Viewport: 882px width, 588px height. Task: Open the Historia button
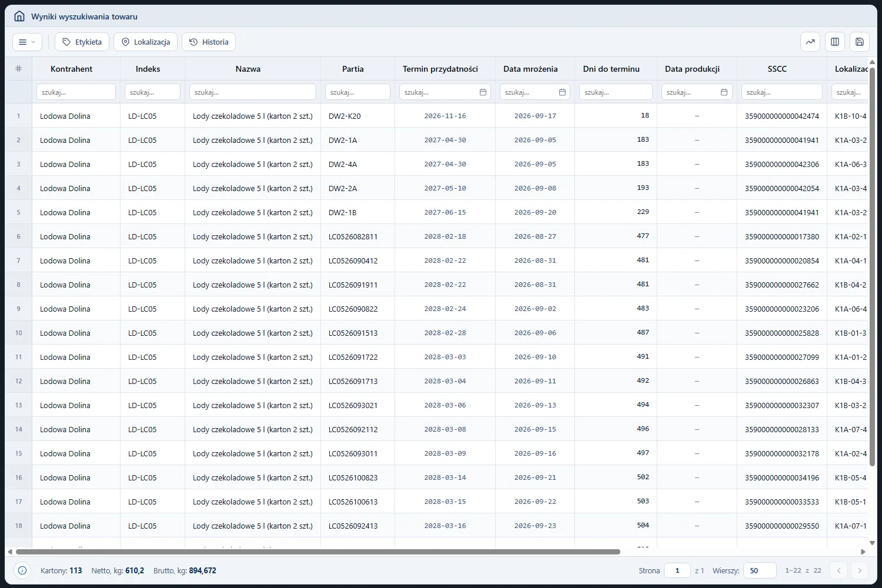click(209, 42)
